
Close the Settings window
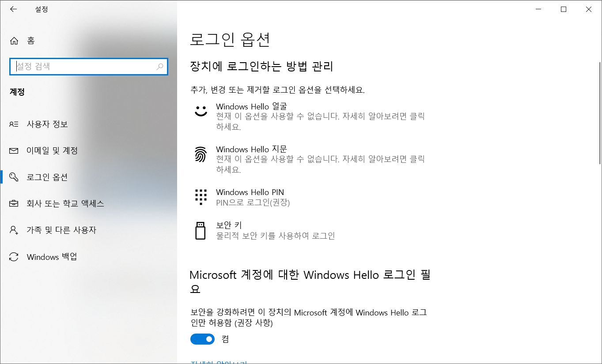click(589, 9)
